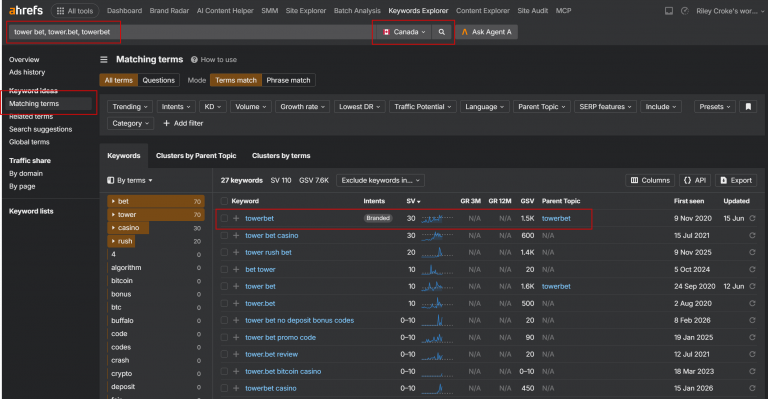Expand the bet term group
Viewport: 768px width, 399px height.
pyautogui.click(x=113, y=201)
